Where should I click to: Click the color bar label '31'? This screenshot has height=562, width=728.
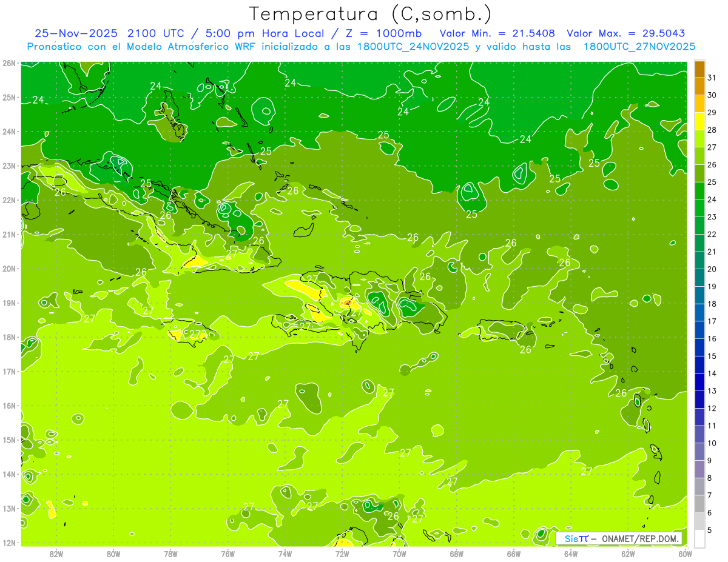tap(712, 77)
